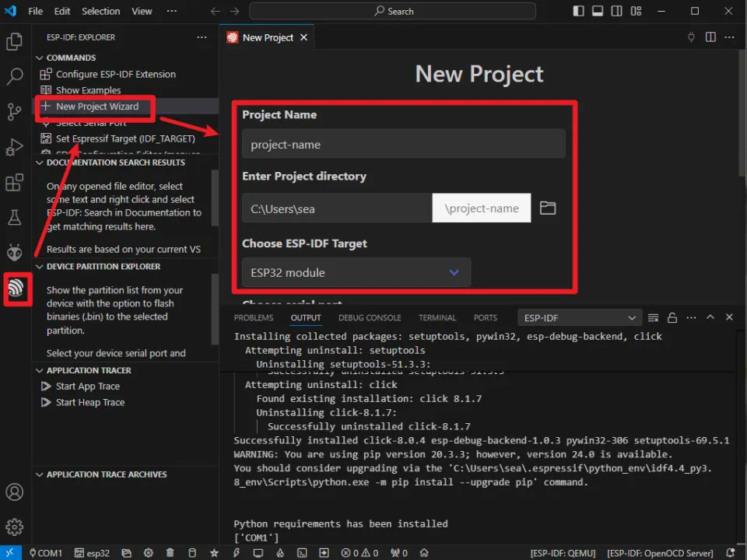Open SDK configuration gear in status bar

pyautogui.click(x=149, y=553)
